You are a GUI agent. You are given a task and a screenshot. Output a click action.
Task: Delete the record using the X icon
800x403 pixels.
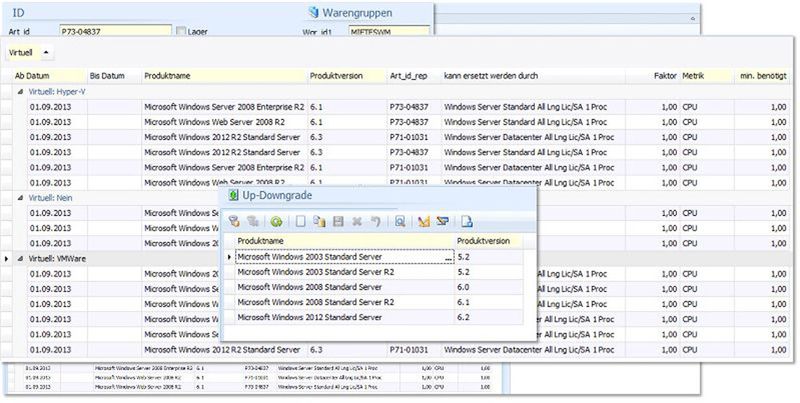pos(357,221)
